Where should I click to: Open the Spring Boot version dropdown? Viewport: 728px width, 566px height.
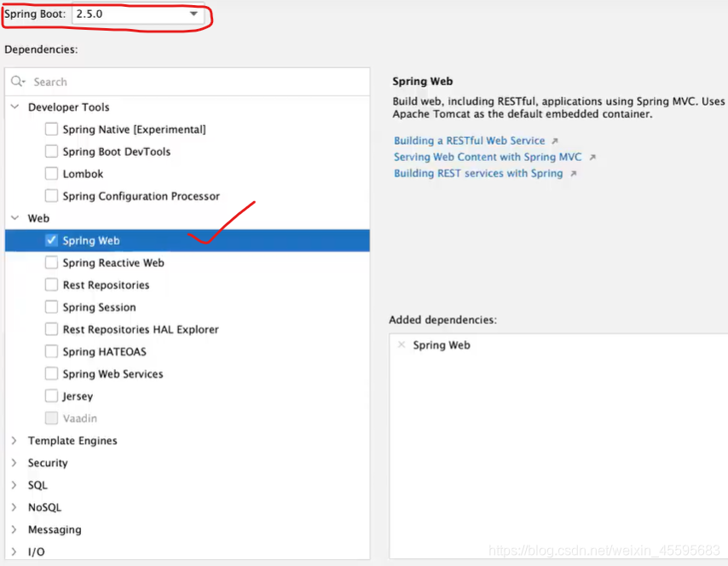point(138,14)
